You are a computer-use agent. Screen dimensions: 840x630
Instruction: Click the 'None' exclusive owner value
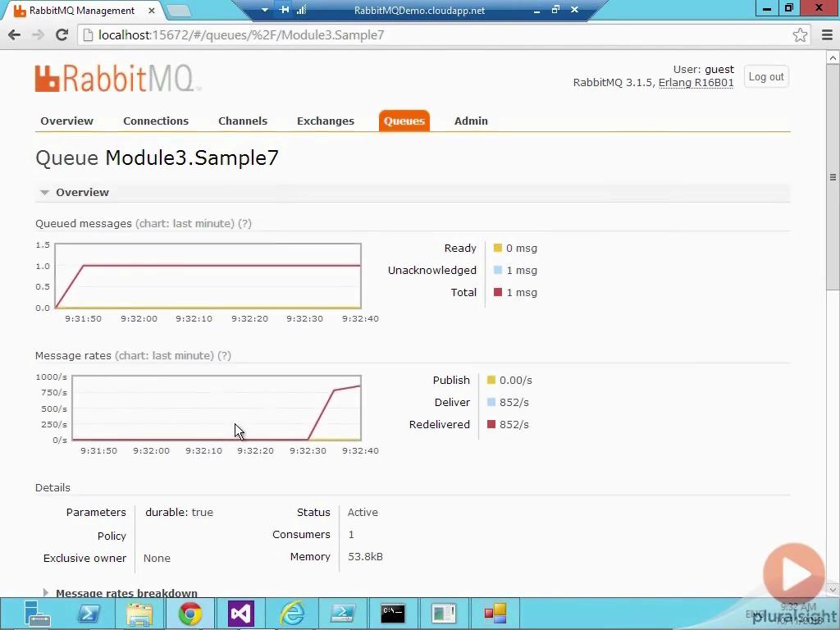pos(157,558)
